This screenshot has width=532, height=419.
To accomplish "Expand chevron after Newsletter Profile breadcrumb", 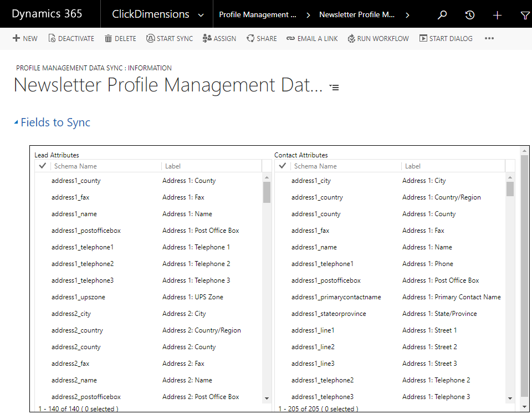I will 407,15.
